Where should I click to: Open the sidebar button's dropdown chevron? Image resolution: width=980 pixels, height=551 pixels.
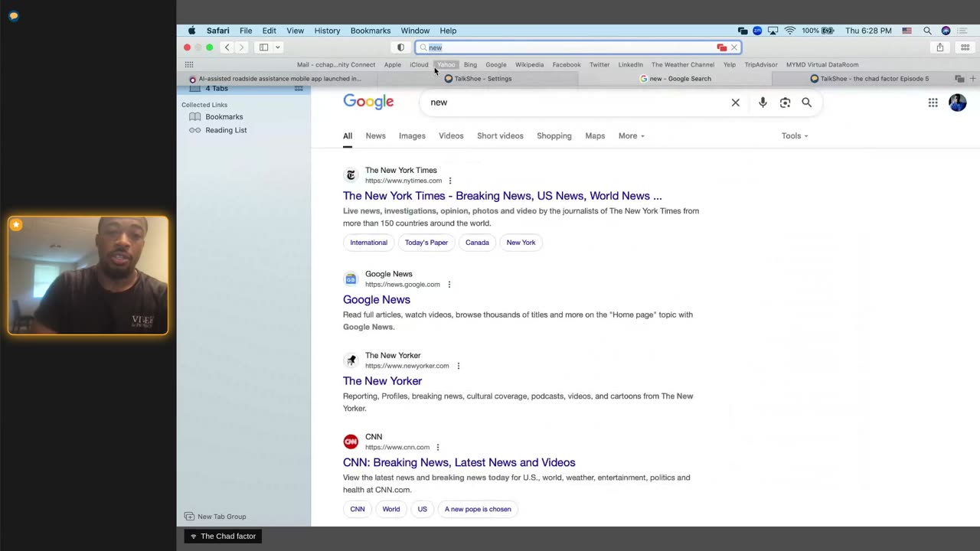(x=278, y=47)
